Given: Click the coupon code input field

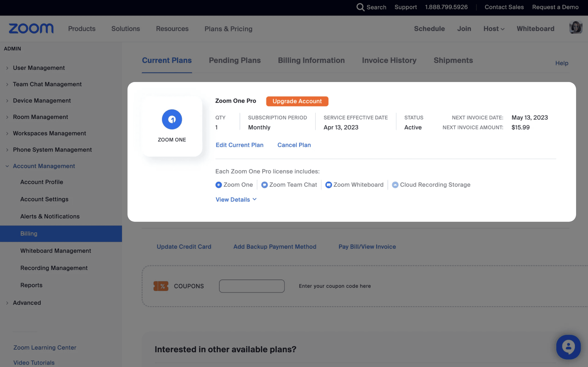Looking at the screenshot, I should coord(252,286).
